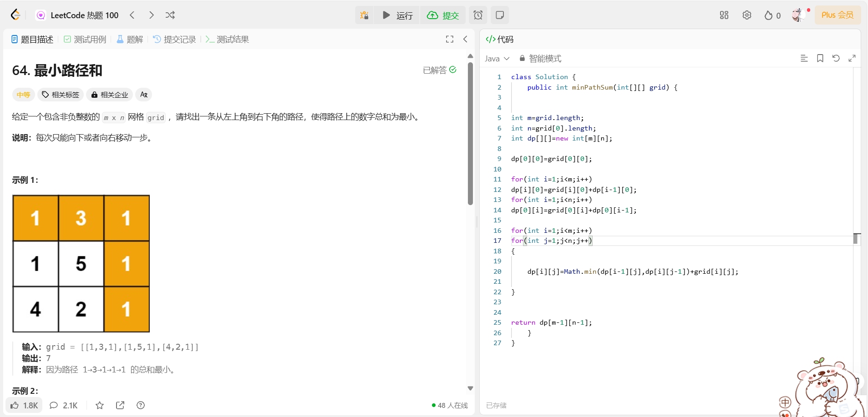Image resolution: width=868 pixels, height=417 pixels.
Task: Click the alarm clock timer icon
Action: 477,15
